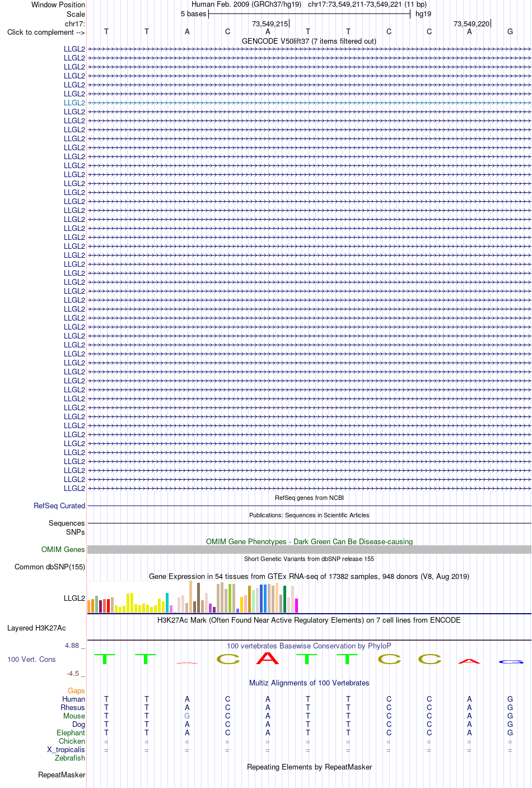Click '100 vertebrates Basewise Conservation by PhyloP' title
The width and height of the screenshot is (532, 788).
tap(309, 646)
